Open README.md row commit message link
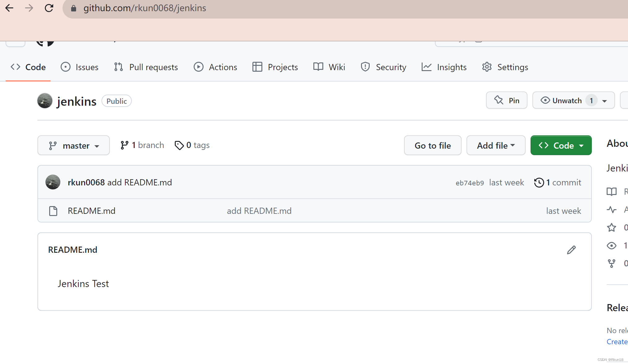This screenshot has height=364, width=628. point(259,211)
